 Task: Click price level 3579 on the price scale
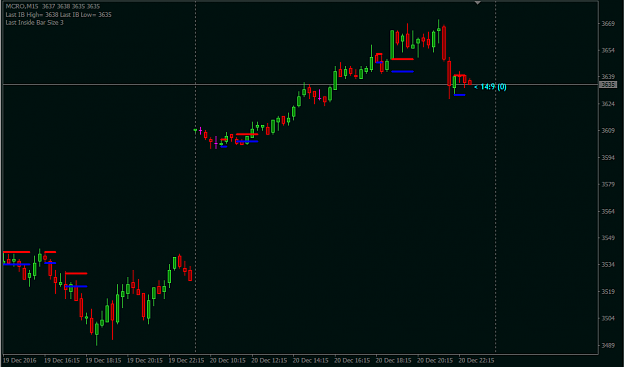pos(608,184)
